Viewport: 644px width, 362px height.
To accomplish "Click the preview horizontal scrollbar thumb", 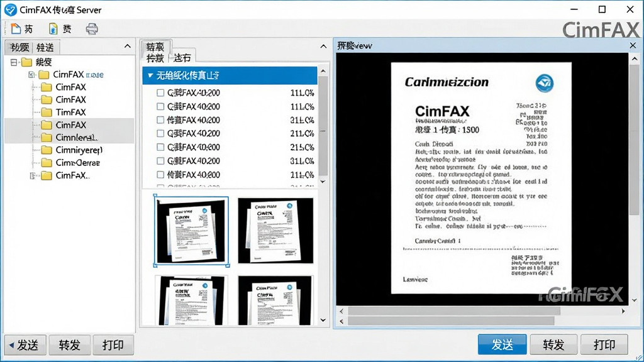I will point(453,311).
